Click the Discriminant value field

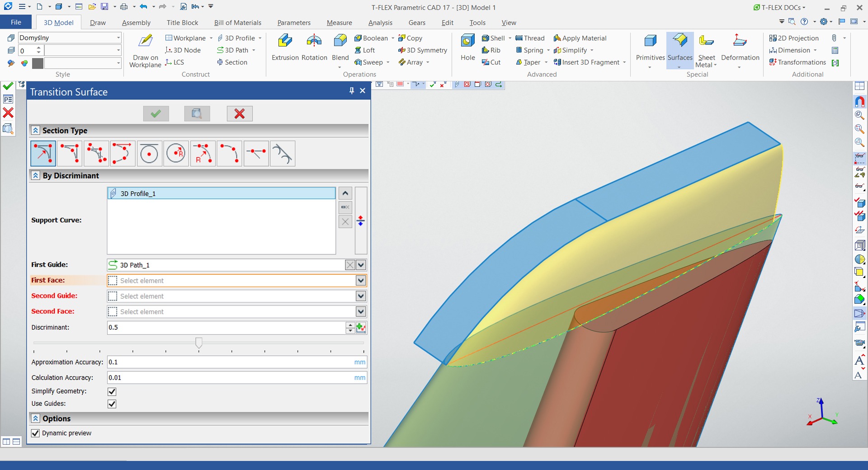pyautogui.click(x=227, y=328)
